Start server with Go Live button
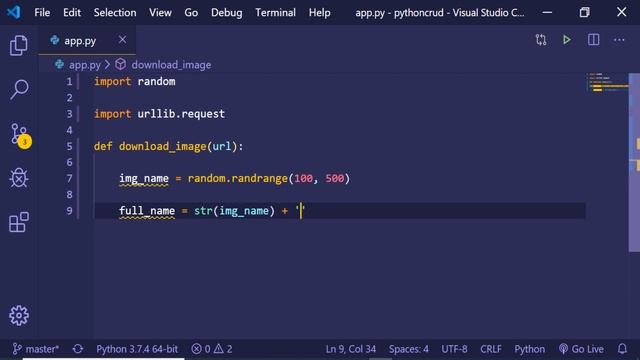 coord(581,349)
